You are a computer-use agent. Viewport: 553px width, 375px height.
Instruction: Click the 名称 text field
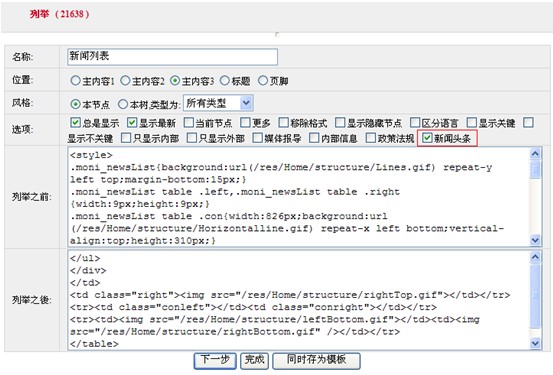172,57
